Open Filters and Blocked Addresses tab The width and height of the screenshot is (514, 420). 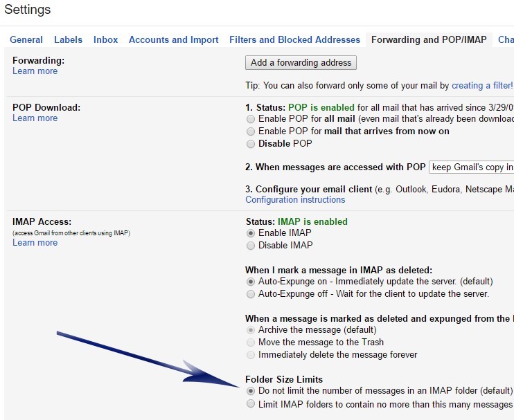point(294,40)
